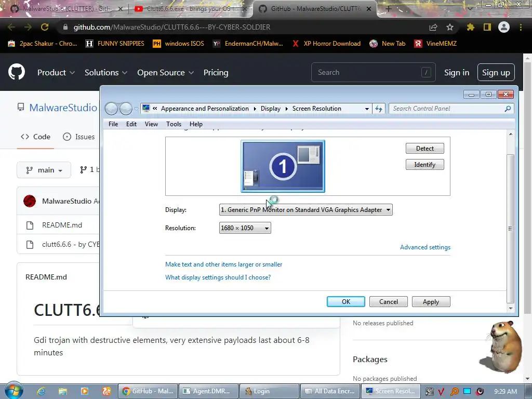This screenshot has height=399, width=532.
Task: Open GitHub Pricing page
Action: point(216,72)
